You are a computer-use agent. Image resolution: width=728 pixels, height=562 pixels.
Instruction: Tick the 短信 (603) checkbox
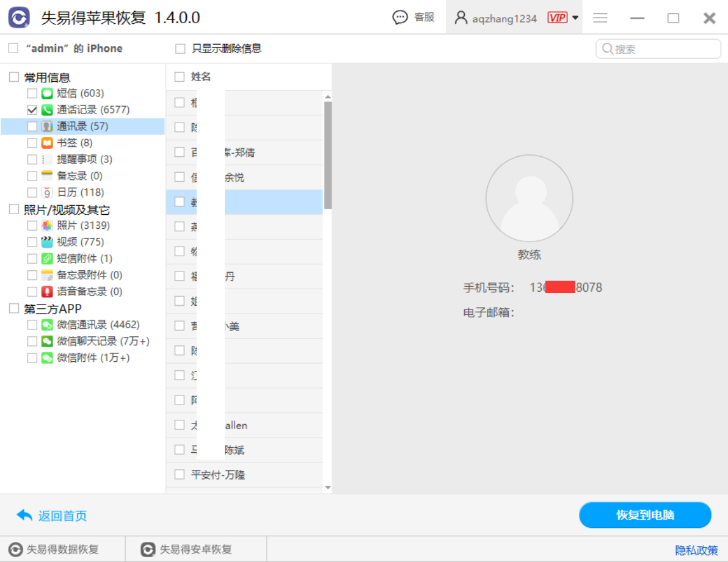click(x=32, y=93)
